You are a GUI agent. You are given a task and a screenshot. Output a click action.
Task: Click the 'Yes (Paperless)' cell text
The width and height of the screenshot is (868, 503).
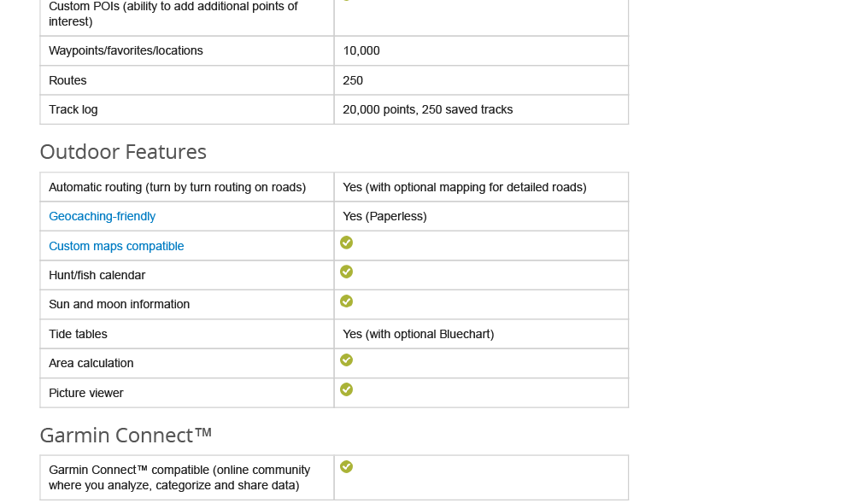pos(384,216)
